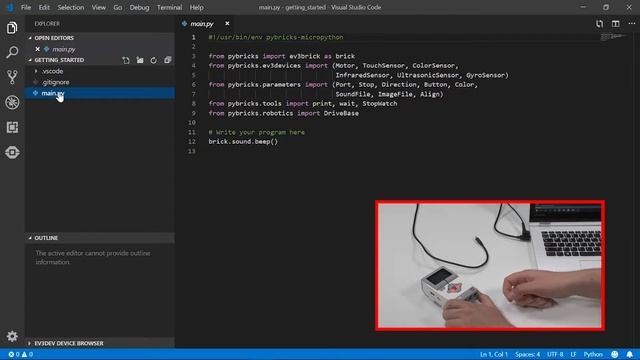Click the shebang line in editor
Screen dimensions: 640x360
point(276,37)
